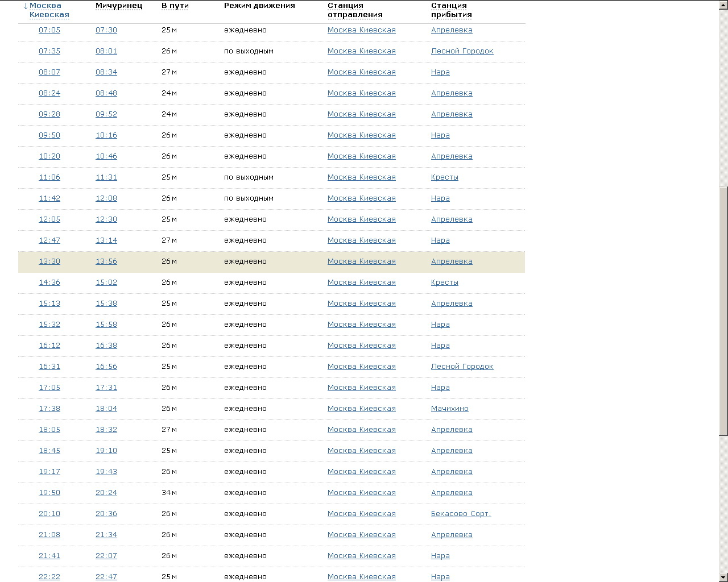The height and width of the screenshot is (582, 728).
Task: Click the Станция прибытия column header
Action: [452, 10]
